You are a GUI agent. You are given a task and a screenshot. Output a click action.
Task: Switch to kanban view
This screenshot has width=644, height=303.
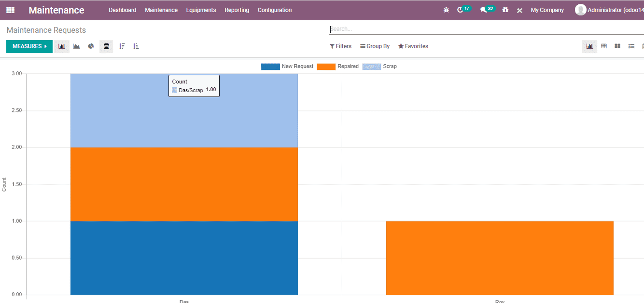click(x=617, y=46)
